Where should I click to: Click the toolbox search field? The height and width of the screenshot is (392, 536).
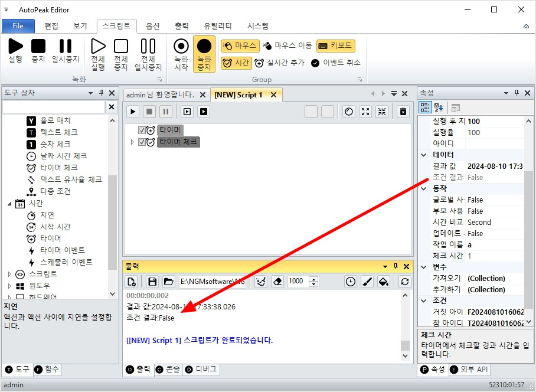pos(54,107)
